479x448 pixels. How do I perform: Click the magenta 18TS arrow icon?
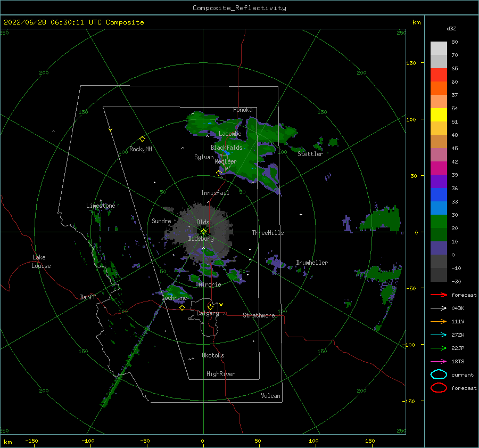(439, 362)
